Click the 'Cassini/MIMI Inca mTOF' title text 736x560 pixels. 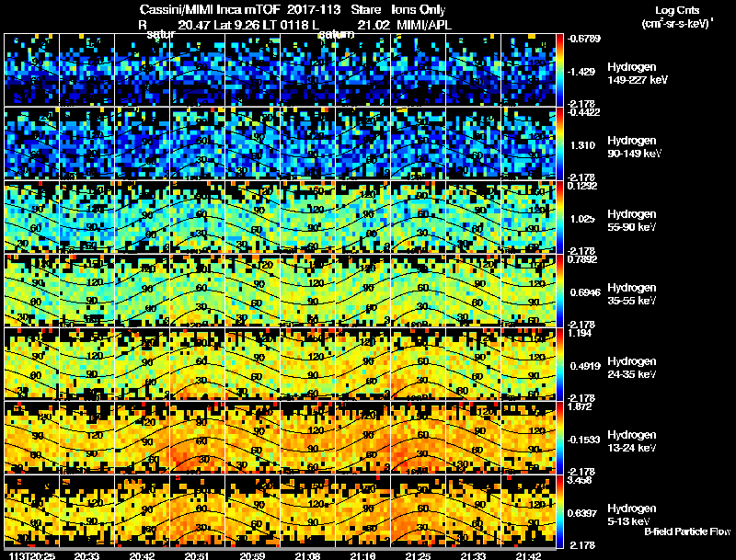click(x=210, y=9)
